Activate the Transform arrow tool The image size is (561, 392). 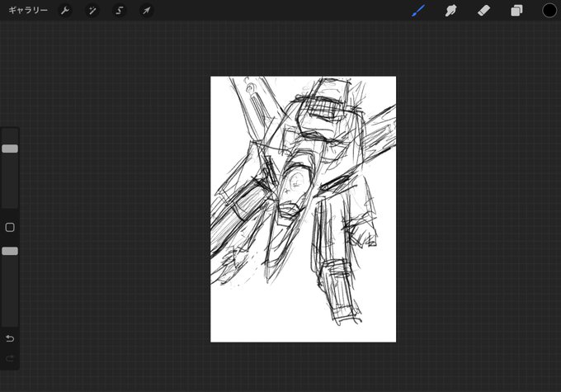(147, 11)
